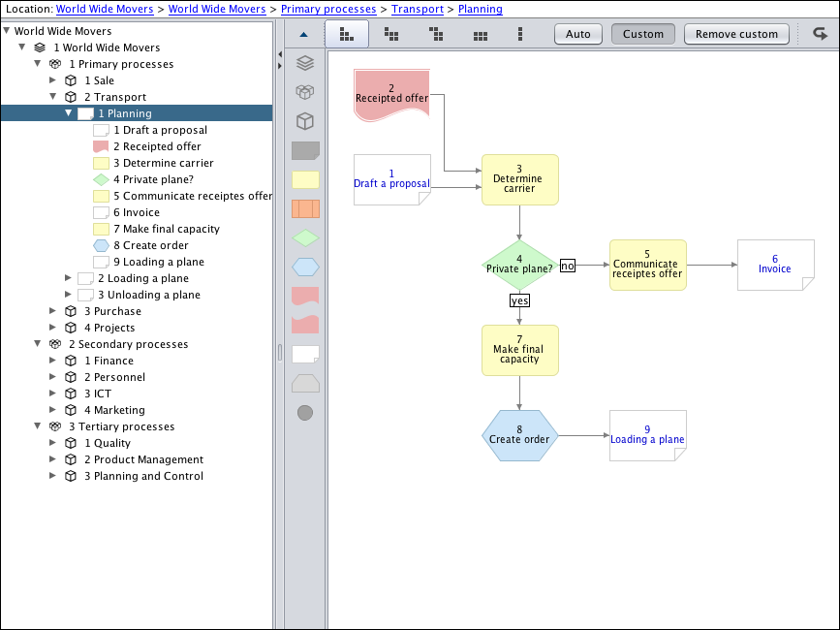Expand the 1 Finance tree node
Screen dimensions: 840x630
pyautogui.click(x=52, y=360)
